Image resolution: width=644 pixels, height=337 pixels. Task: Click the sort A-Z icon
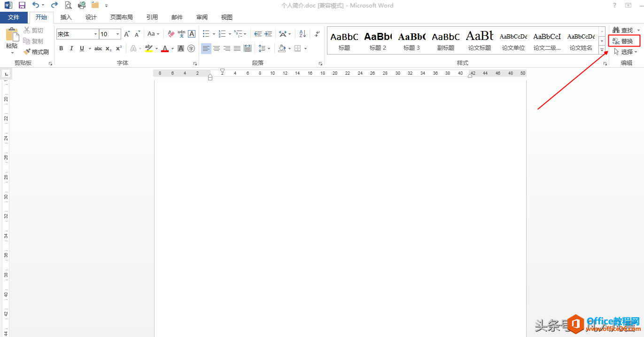click(x=303, y=34)
